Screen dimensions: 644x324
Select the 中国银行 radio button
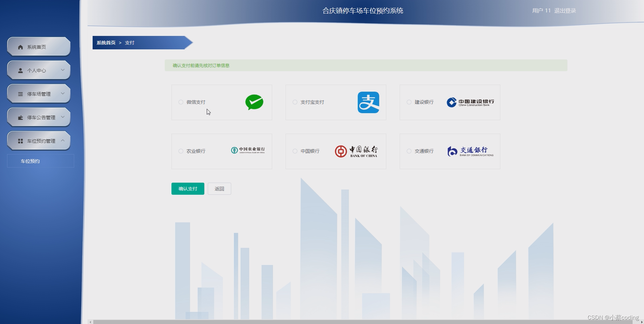[295, 151]
